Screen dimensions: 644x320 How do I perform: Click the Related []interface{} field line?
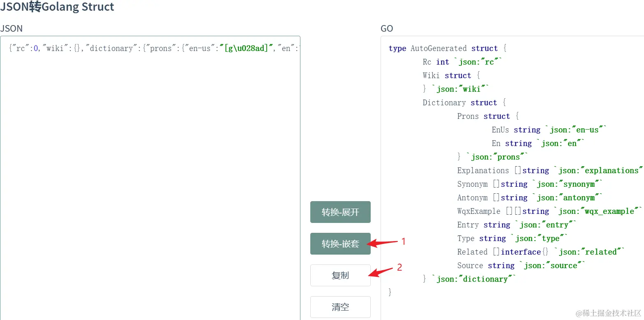click(x=540, y=252)
